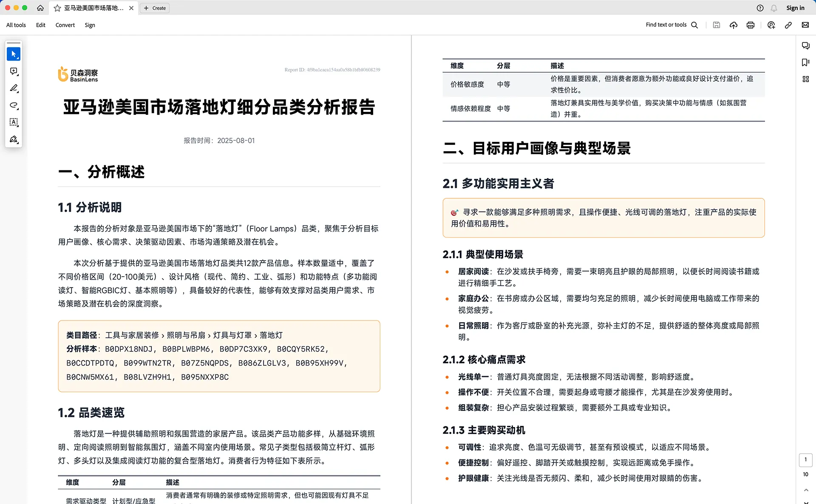Click sample ID B0DPX18NDJ

tap(129, 349)
